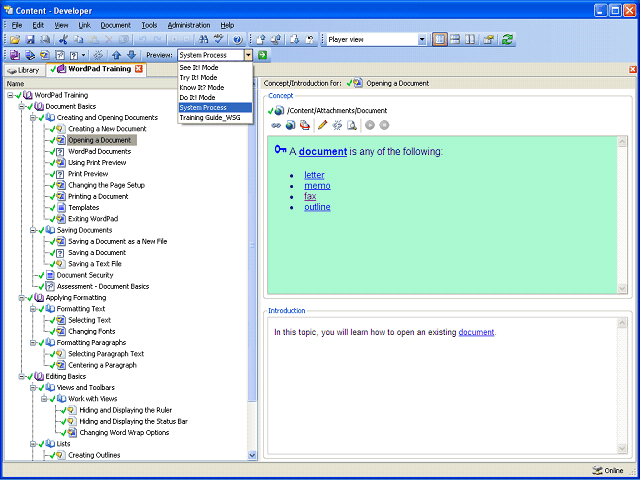The image size is (640, 480).
Task: Click the Find binoculars icon
Action: [x=203, y=40]
